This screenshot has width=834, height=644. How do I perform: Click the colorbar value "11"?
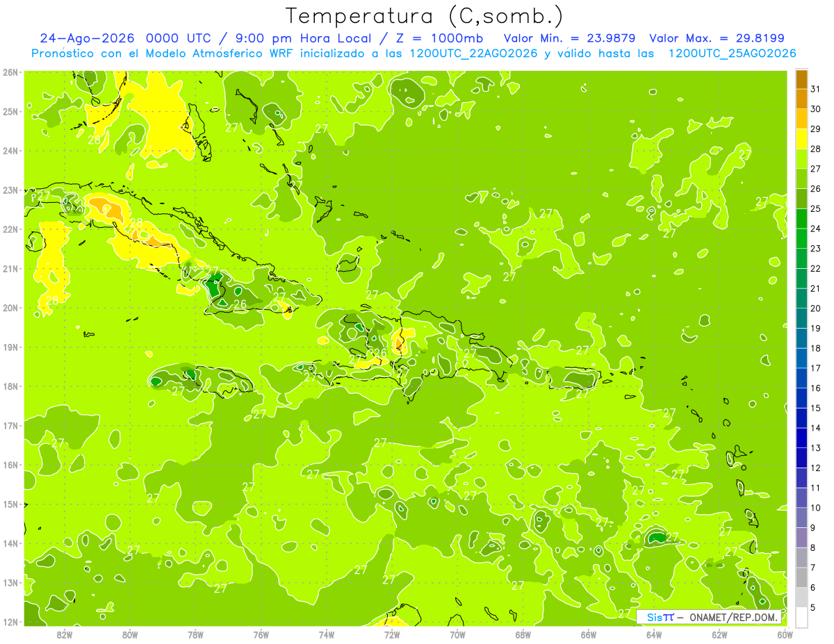[x=815, y=488]
